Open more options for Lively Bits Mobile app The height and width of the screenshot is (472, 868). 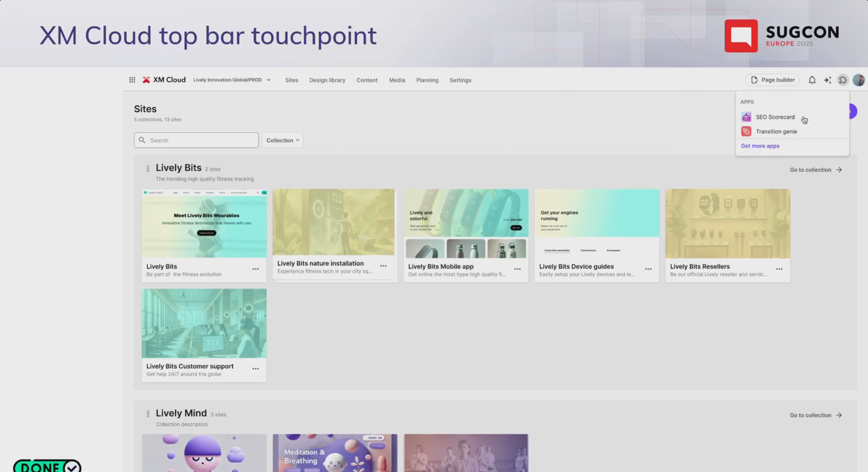click(517, 269)
